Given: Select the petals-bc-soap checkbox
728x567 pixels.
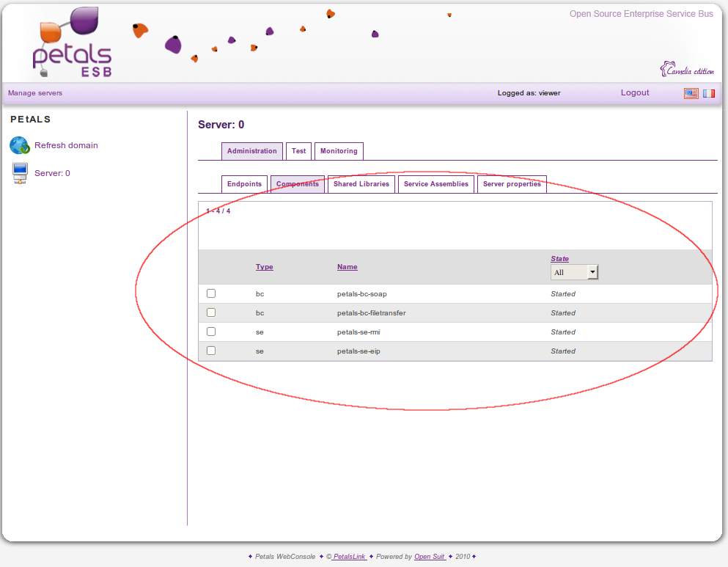Looking at the screenshot, I should (x=211, y=293).
